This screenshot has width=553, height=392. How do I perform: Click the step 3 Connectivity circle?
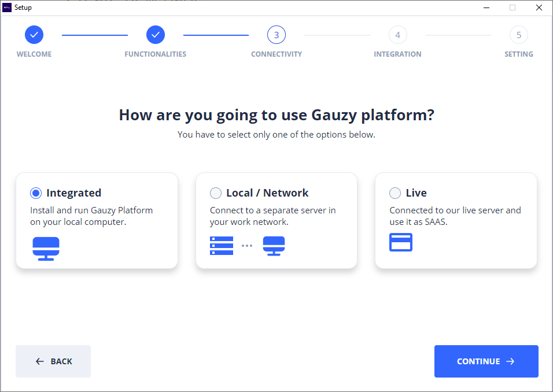(276, 35)
